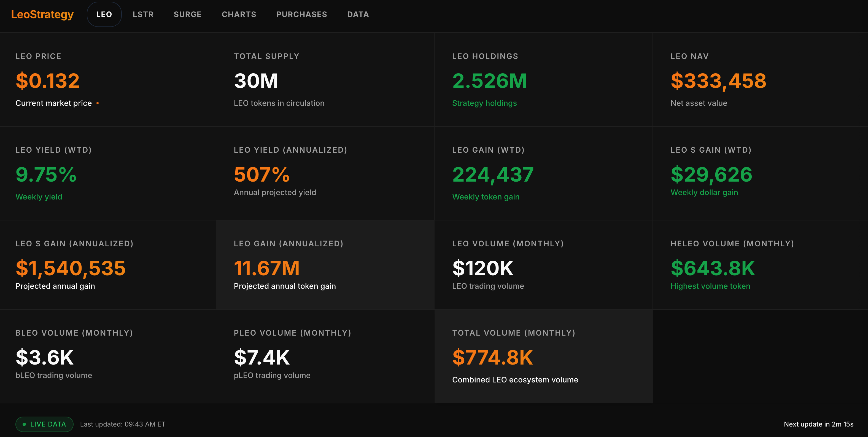Click the LEO Price card

tap(108, 80)
